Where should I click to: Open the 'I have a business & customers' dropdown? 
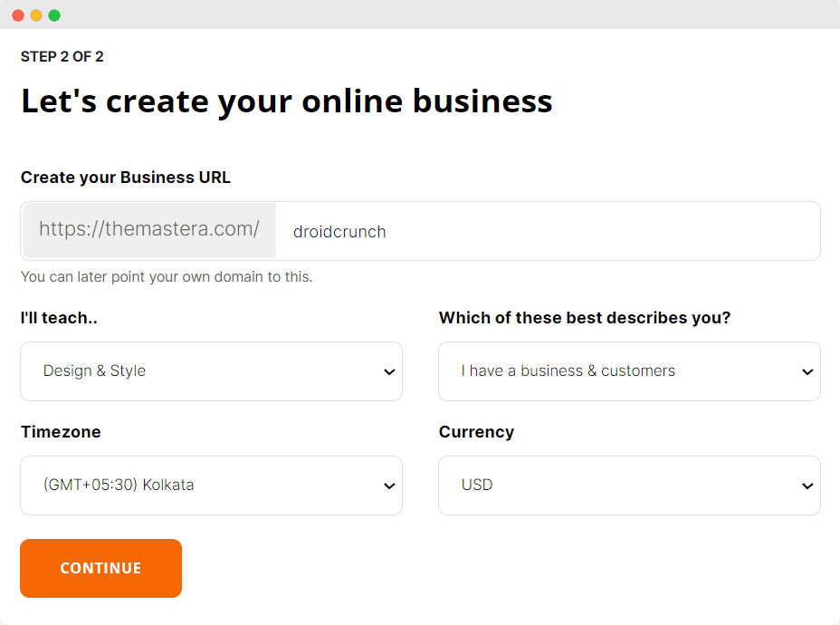[629, 371]
